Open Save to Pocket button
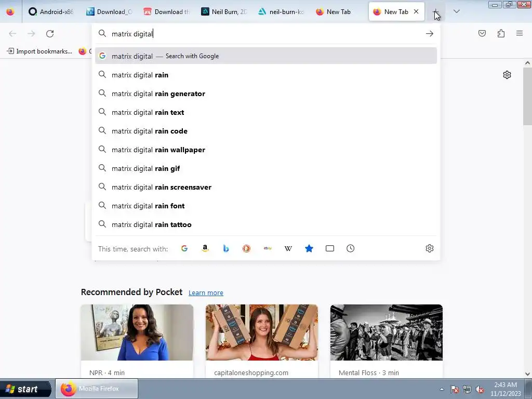This screenshot has width=532, height=399. 482,33
